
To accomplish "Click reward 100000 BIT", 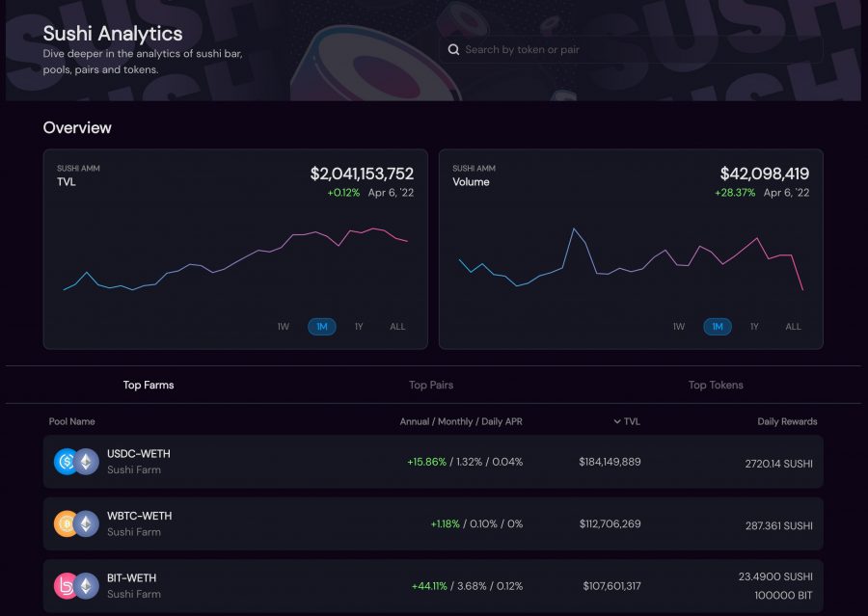I will 783,596.
